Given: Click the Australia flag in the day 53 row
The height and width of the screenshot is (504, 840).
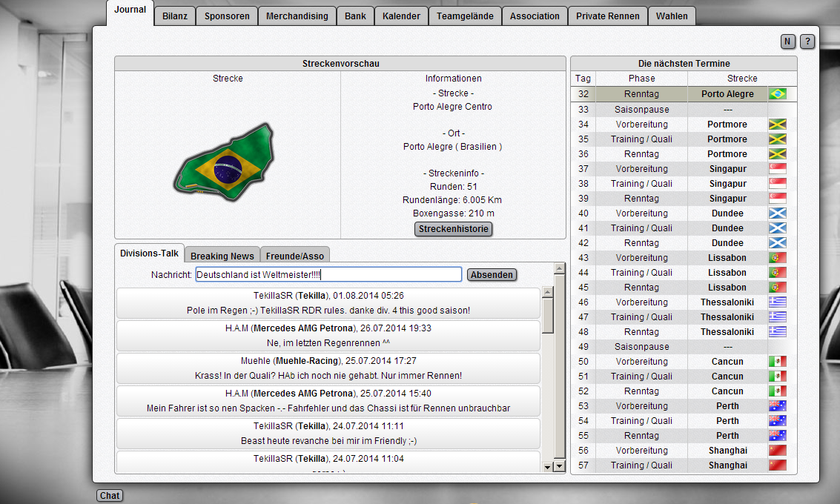Looking at the screenshot, I should (x=778, y=406).
